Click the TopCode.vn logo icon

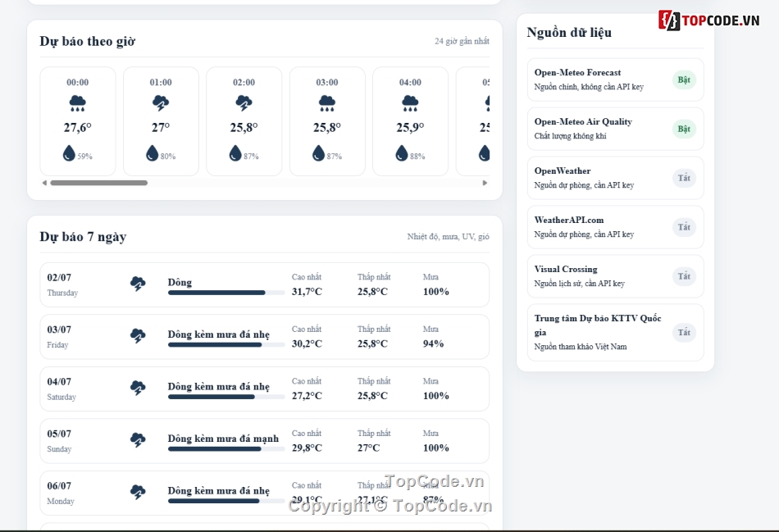pyautogui.click(x=669, y=20)
